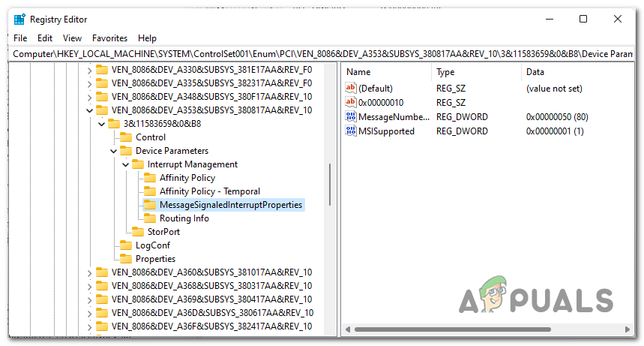This screenshot has width=644, height=346.
Task: Click the registry path address bar
Action: (322, 54)
